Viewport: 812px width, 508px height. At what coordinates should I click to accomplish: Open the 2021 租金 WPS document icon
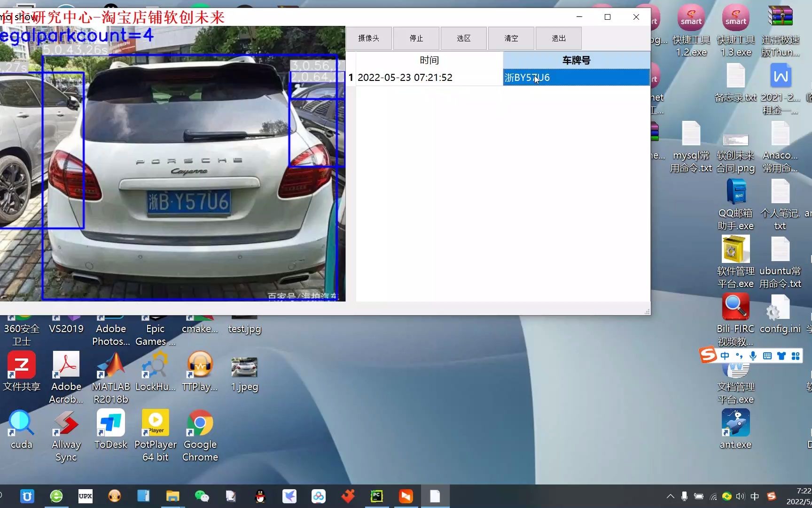tap(780, 88)
